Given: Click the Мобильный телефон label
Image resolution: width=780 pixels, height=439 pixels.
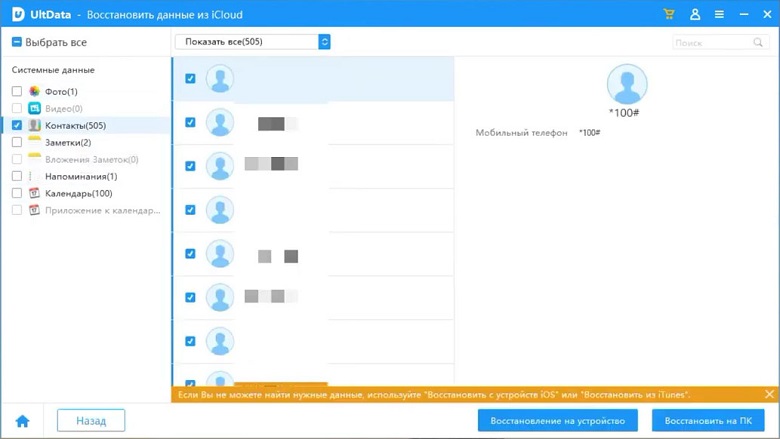Looking at the screenshot, I should click(521, 133).
